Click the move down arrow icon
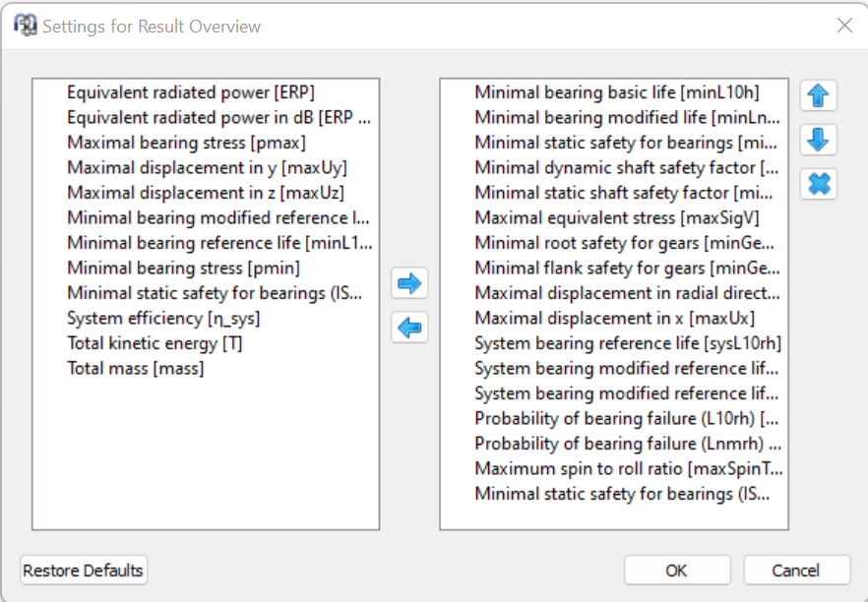 [818, 141]
